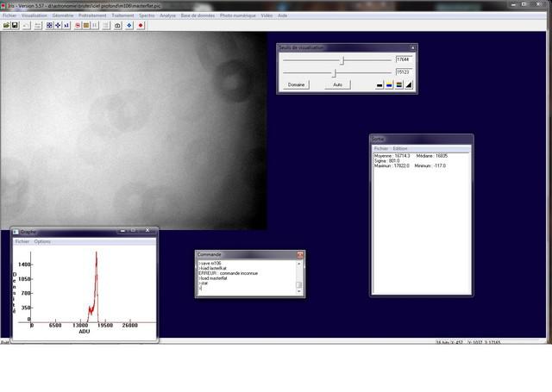Open Fichier menu in the Graphe window
Viewport: 552px width, 392px height.
coord(22,241)
